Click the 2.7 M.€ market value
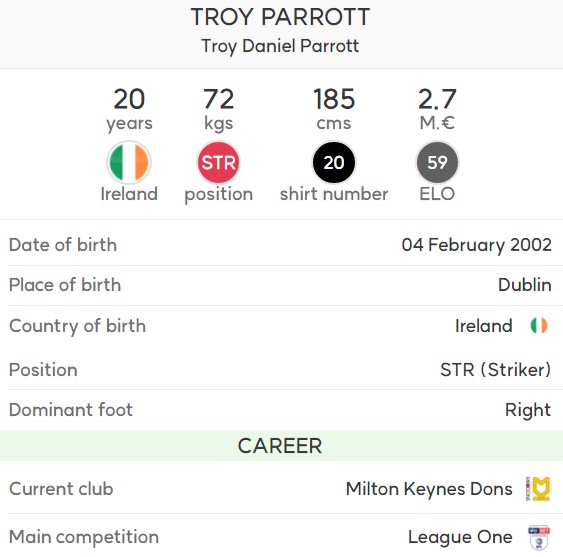 click(437, 109)
